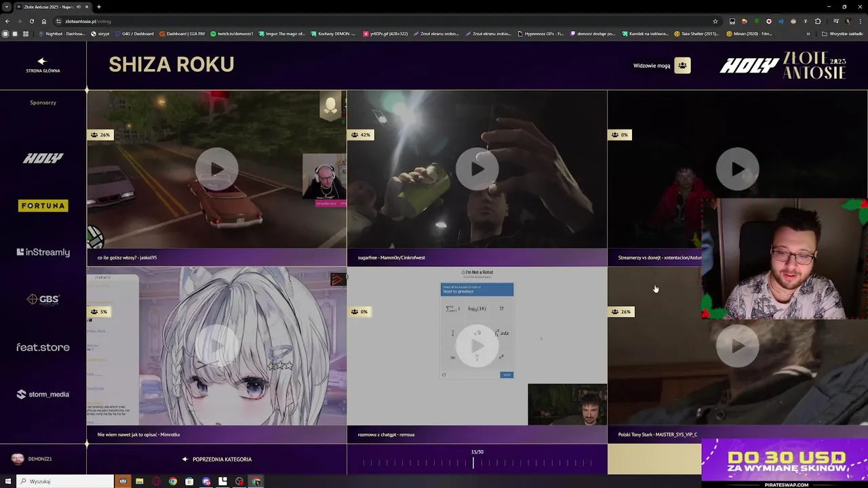Click the Widzowie mogą viewers icon button

pos(682,66)
